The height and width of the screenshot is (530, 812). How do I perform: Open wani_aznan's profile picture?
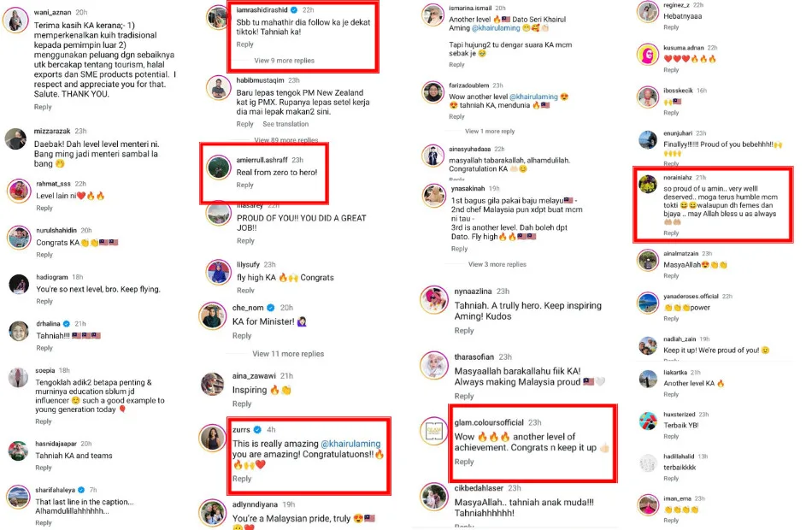[x=15, y=21]
